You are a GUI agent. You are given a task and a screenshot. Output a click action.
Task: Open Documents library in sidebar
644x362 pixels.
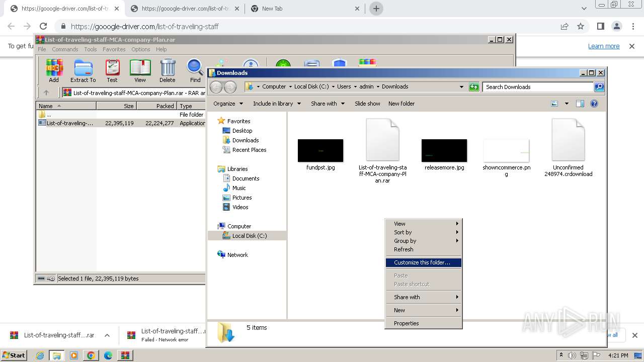[x=246, y=178]
